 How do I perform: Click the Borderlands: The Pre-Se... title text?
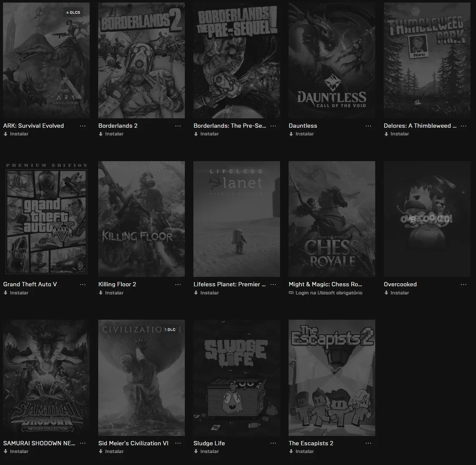[230, 126]
